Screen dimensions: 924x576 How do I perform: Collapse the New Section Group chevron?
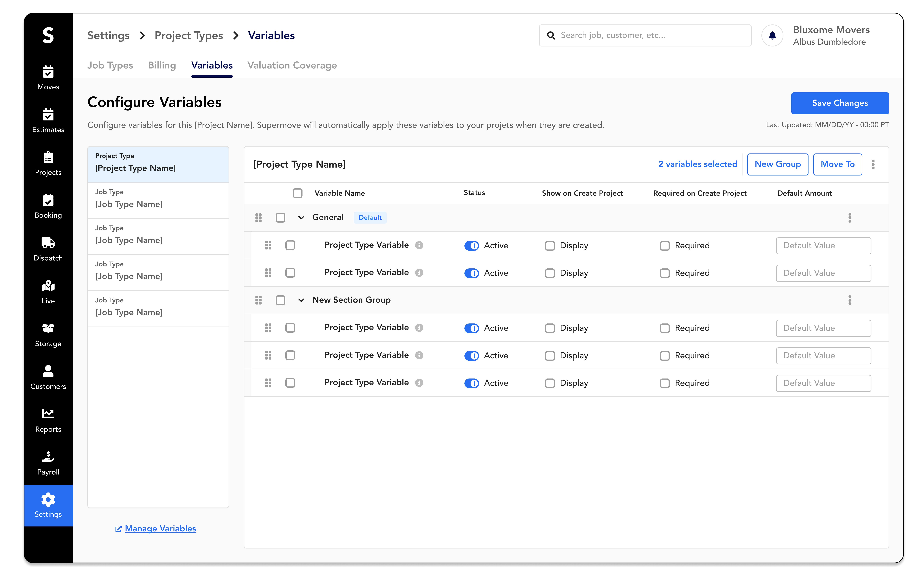click(x=301, y=300)
